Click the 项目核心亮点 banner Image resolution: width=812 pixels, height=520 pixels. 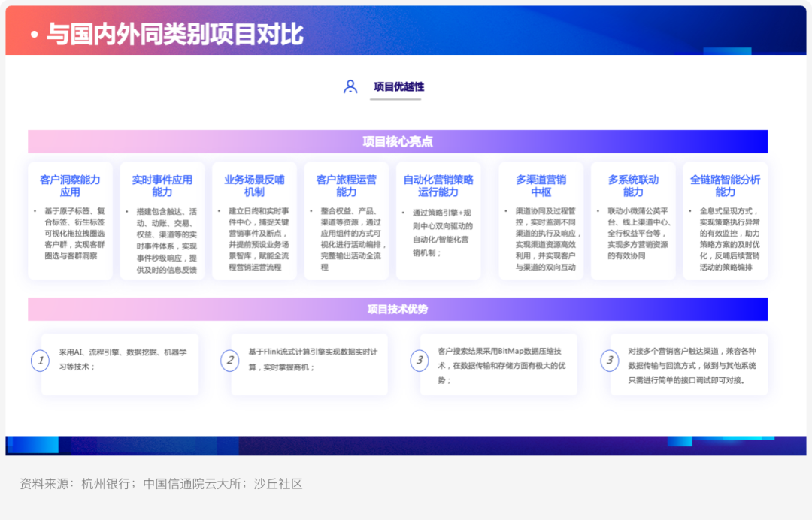coord(398,141)
